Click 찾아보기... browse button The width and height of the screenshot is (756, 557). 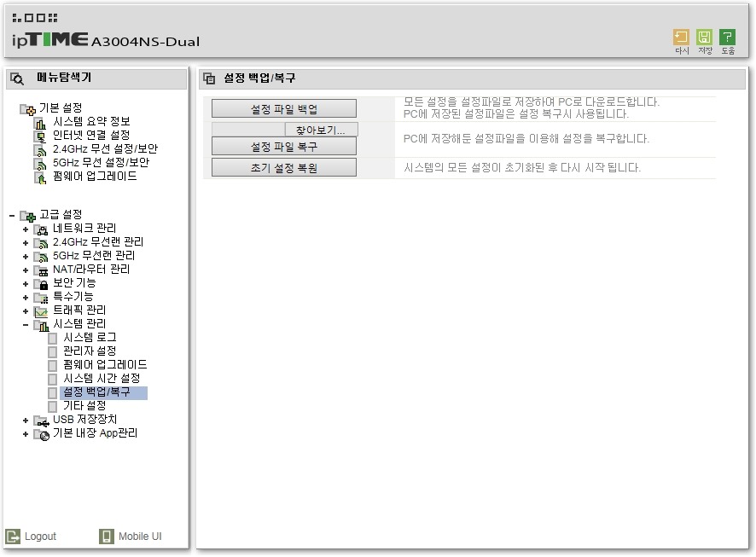tap(321, 130)
